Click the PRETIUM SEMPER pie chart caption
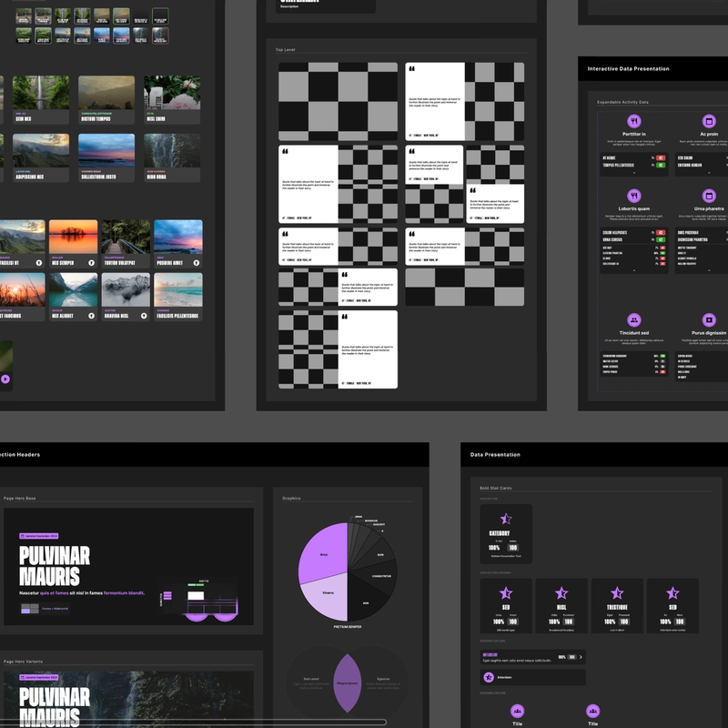 click(x=348, y=627)
